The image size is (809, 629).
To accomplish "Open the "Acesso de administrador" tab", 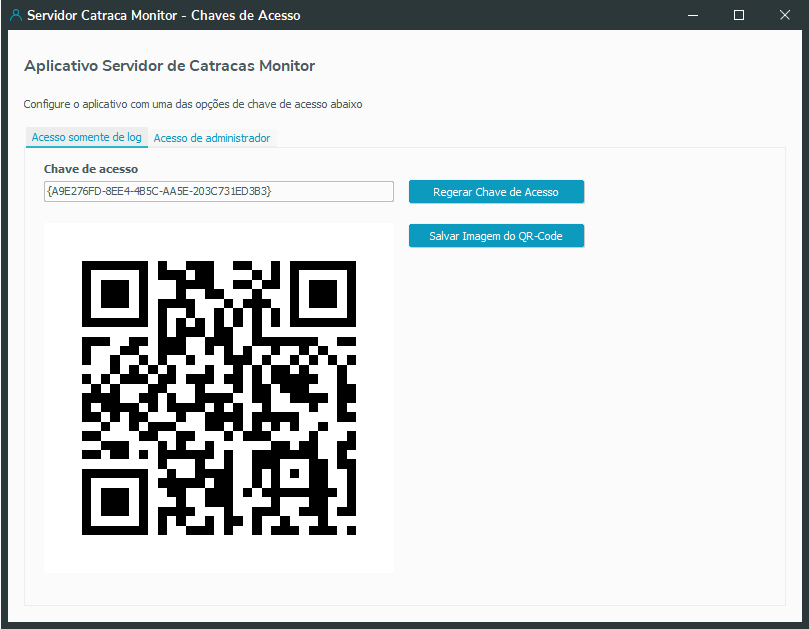I will coord(212,138).
